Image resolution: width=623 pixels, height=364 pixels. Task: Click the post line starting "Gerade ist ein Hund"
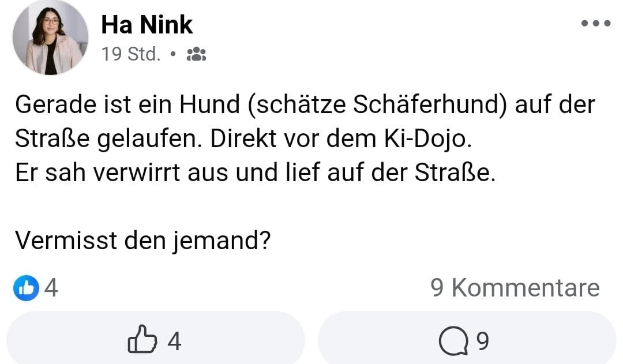pyautogui.click(x=305, y=106)
